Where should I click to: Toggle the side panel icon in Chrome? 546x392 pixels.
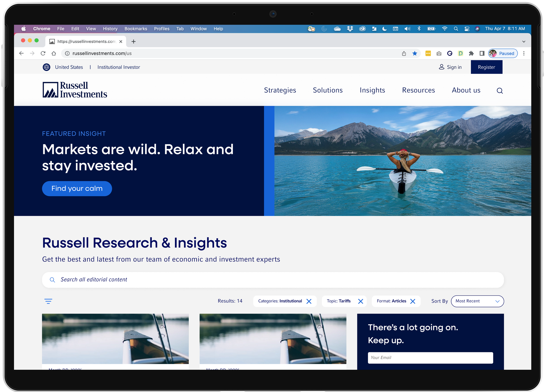point(482,54)
